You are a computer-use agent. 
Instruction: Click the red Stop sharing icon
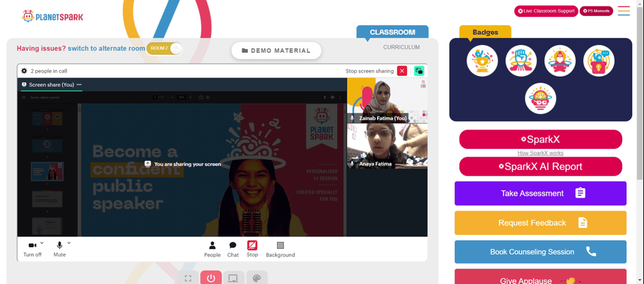[x=252, y=246]
